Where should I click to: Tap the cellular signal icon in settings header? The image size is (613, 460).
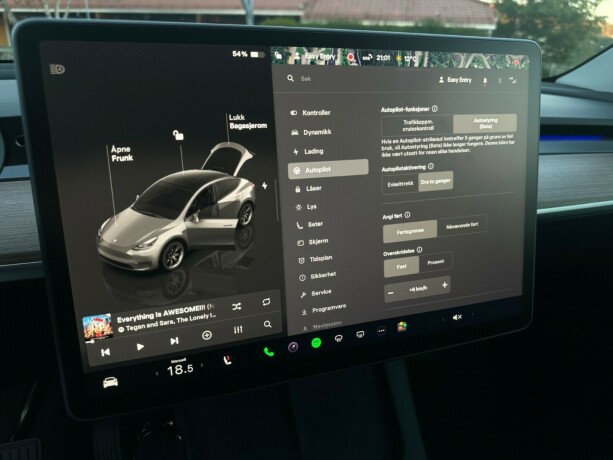[x=513, y=80]
